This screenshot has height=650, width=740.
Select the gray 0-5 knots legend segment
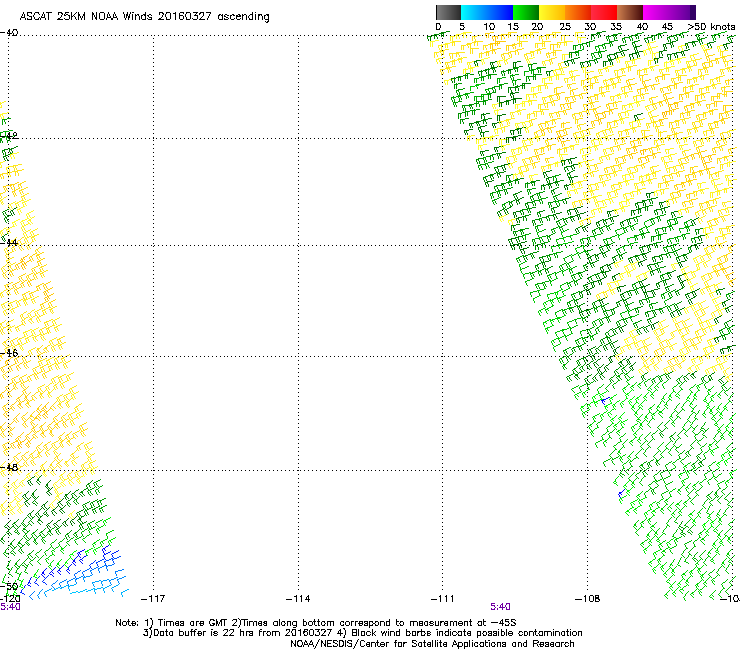click(448, 12)
